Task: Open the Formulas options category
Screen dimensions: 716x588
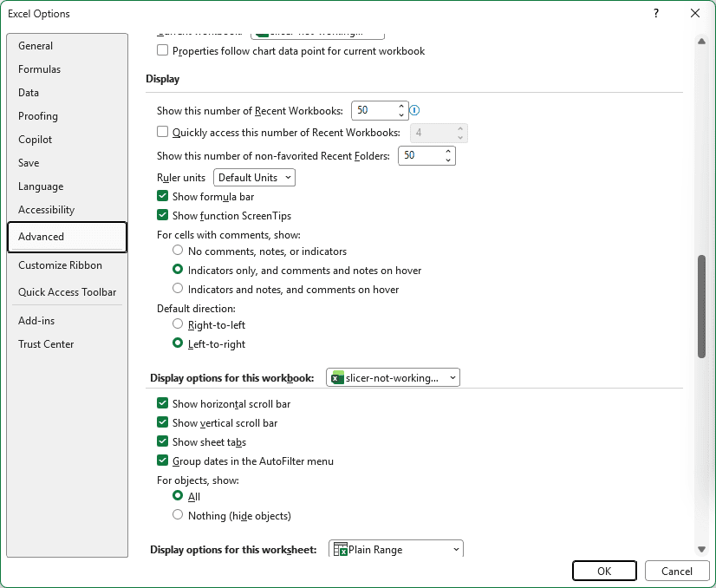Action: 67,69
